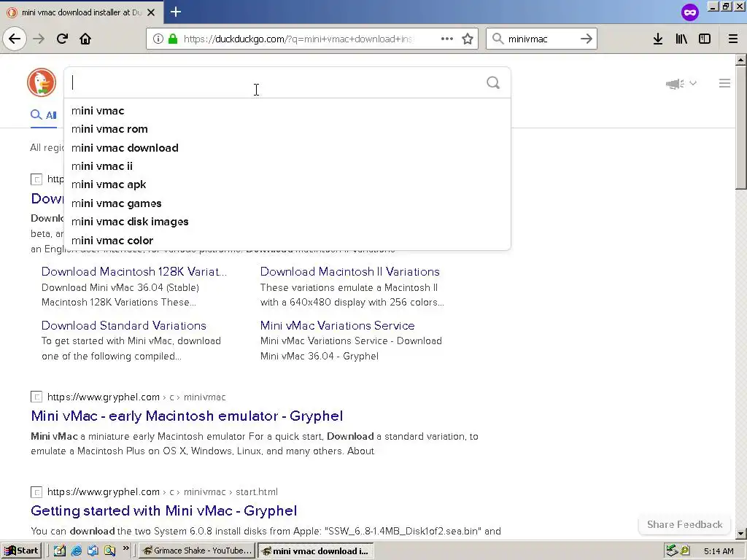Image resolution: width=747 pixels, height=560 pixels.
Task: Click the DuckDuckGo search magnifier button
Action: [x=493, y=83]
